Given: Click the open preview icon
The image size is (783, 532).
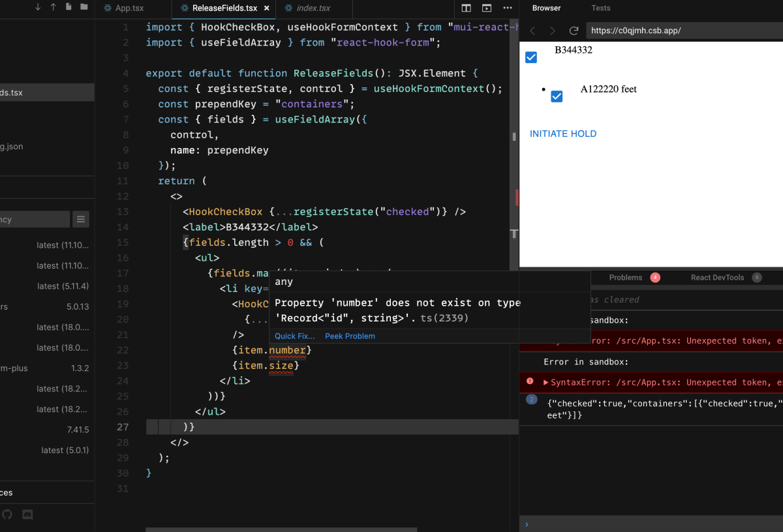Looking at the screenshot, I should coord(485,8).
